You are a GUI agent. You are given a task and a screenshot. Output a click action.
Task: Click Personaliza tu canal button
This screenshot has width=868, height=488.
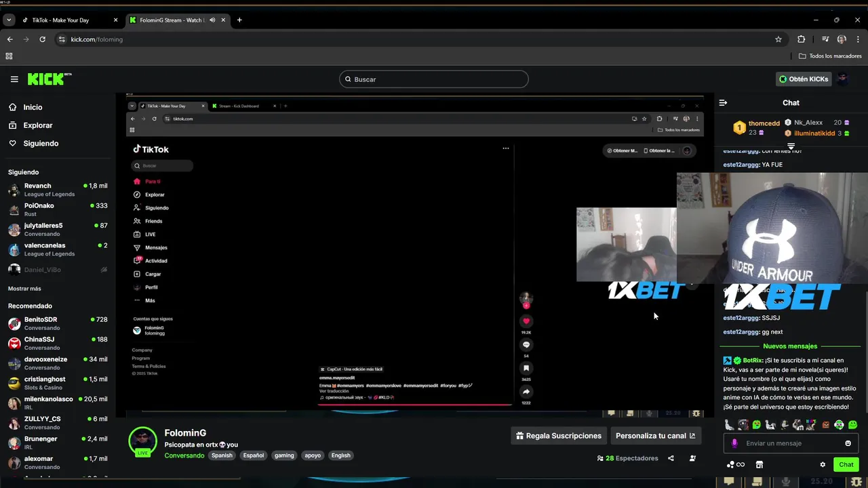click(x=655, y=436)
